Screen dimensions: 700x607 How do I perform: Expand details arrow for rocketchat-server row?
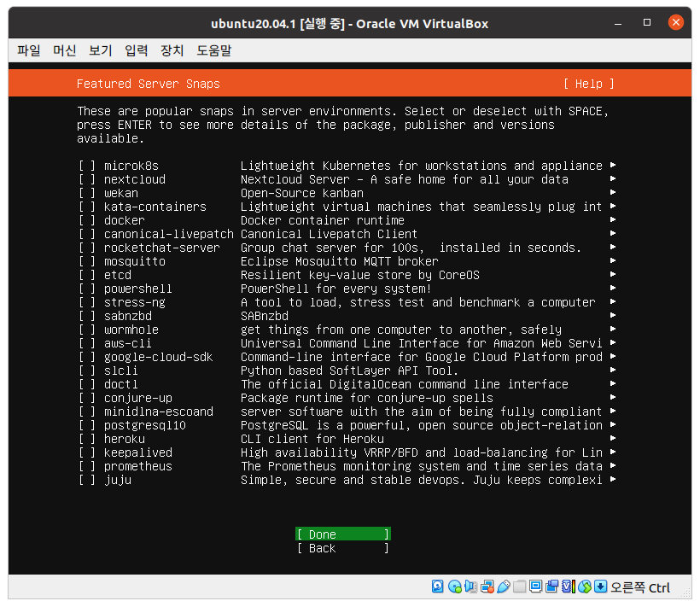point(613,248)
